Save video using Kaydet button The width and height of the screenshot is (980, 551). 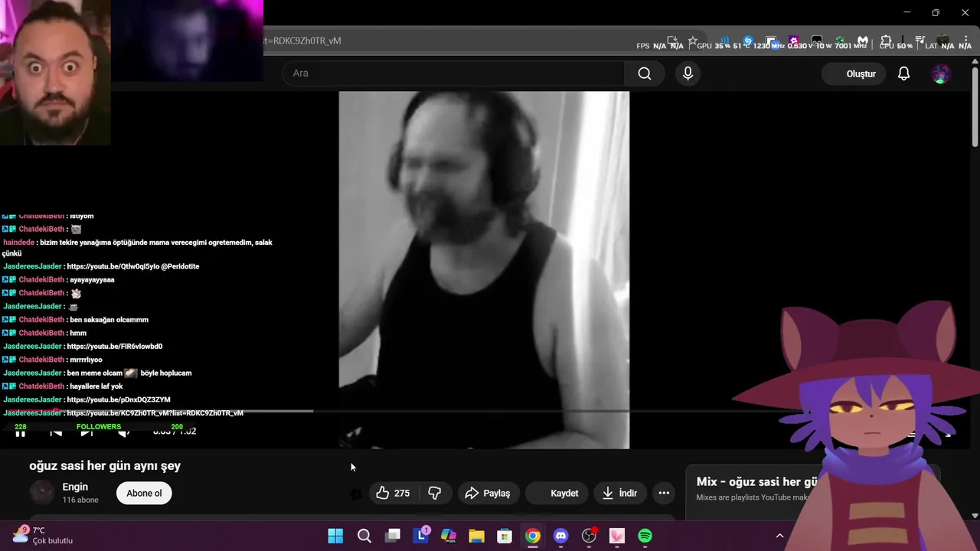(x=557, y=494)
